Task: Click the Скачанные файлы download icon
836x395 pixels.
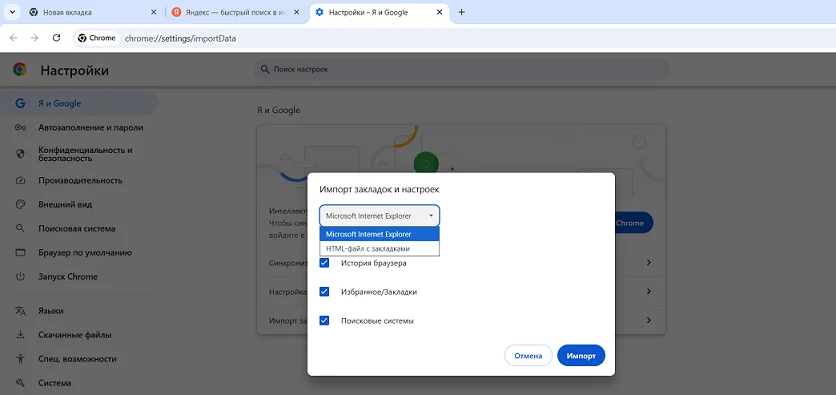Action: (20, 335)
